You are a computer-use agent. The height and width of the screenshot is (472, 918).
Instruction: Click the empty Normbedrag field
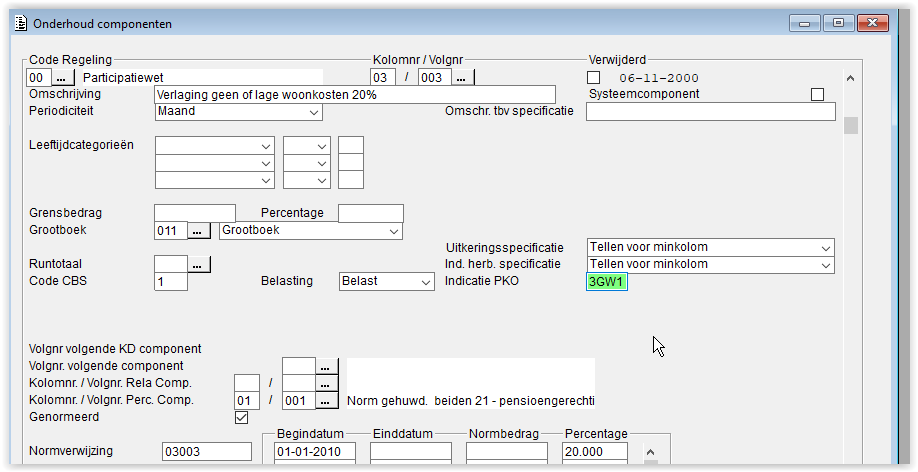(507, 452)
